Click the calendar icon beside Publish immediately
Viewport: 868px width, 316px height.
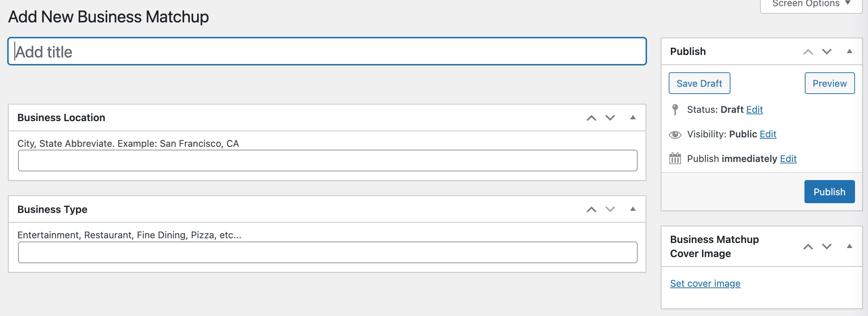675,158
